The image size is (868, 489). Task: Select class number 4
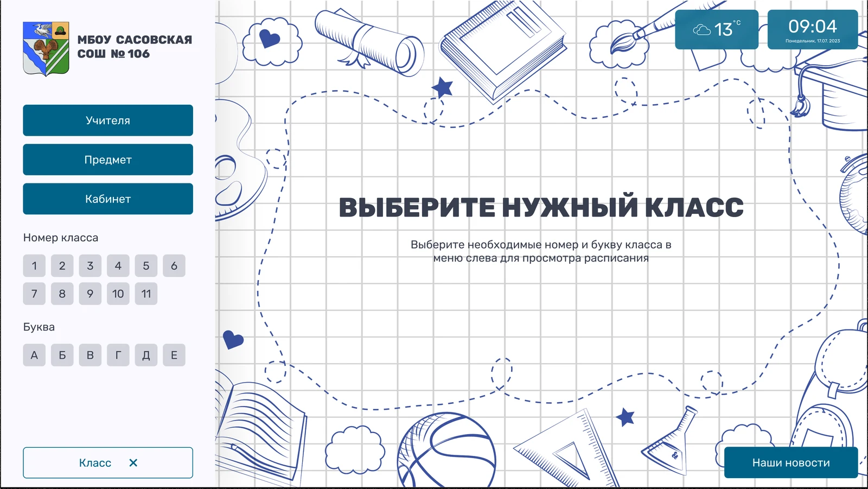click(118, 266)
